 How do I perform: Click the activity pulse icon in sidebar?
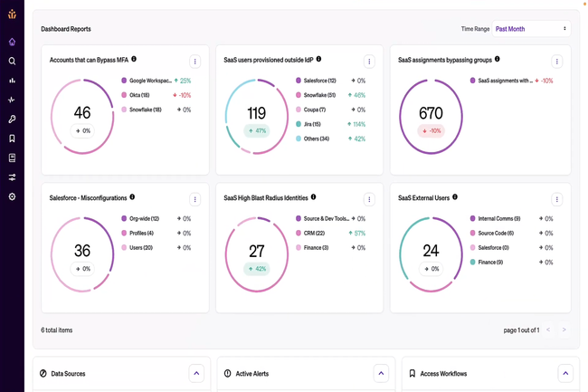pos(12,100)
